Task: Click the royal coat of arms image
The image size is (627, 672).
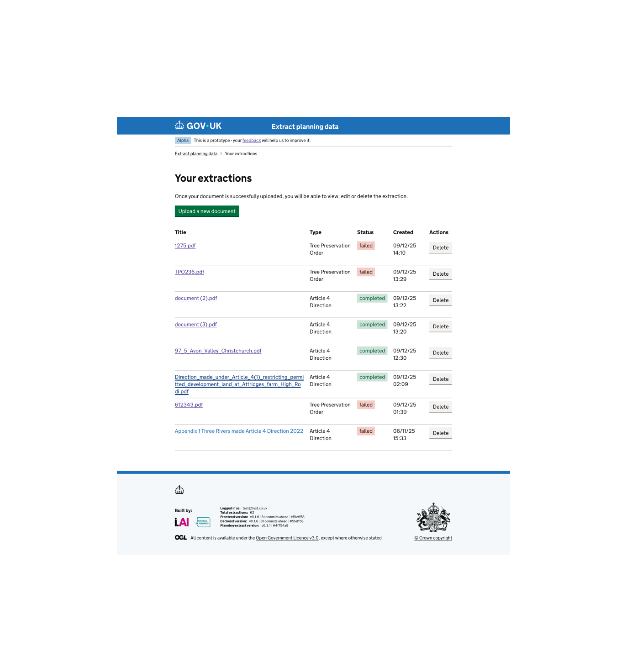Action: click(433, 517)
